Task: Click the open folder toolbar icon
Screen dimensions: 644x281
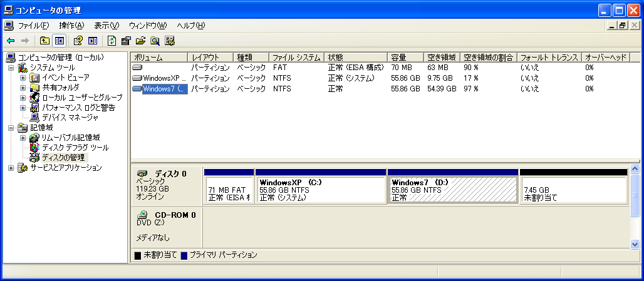Action: tap(140, 41)
